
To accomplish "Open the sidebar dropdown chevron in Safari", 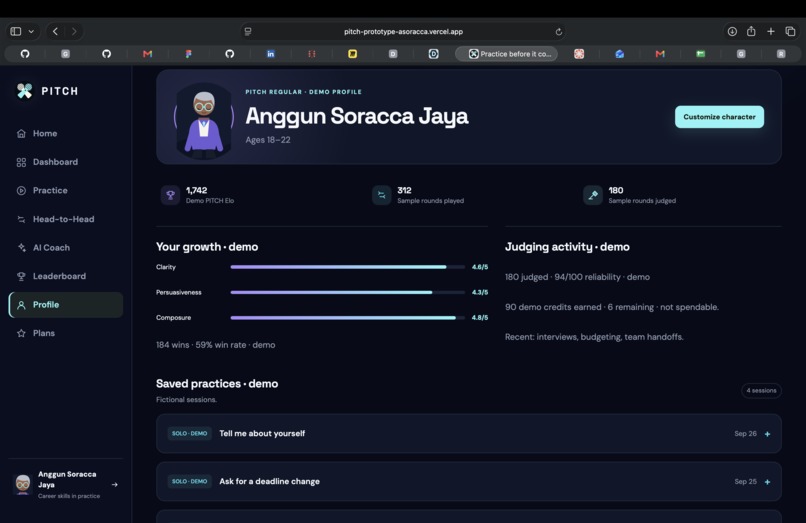I will tap(31, 31).
